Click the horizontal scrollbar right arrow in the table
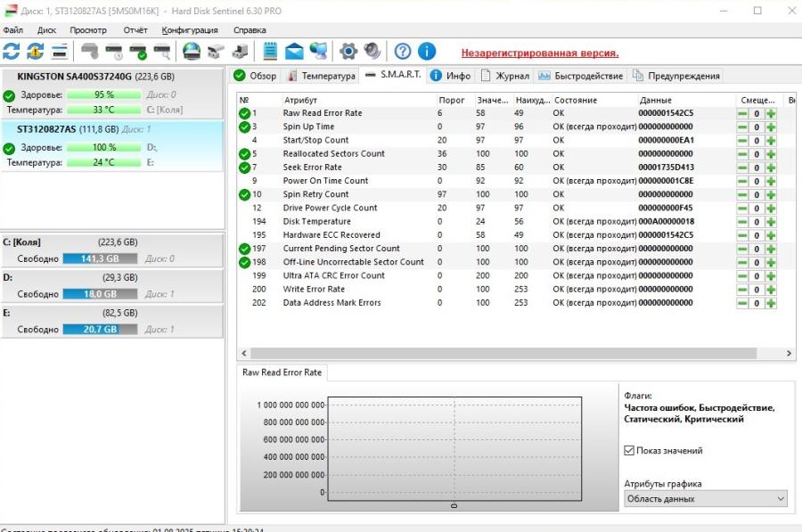The height and width of the screenshot is (532, 802). coord(790,354)
